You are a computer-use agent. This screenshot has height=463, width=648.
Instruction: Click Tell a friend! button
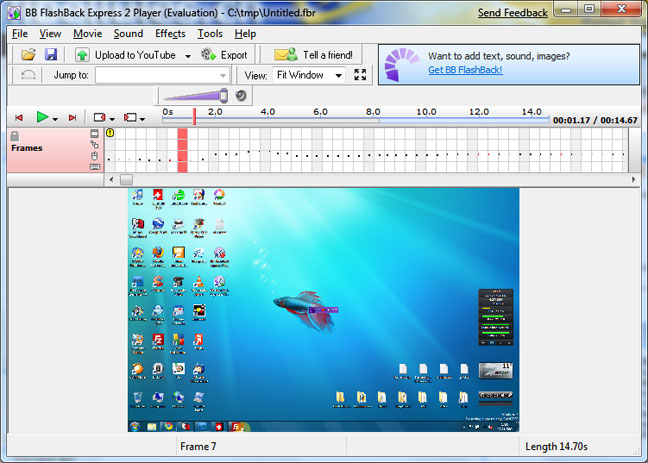(x=313, y=55)
